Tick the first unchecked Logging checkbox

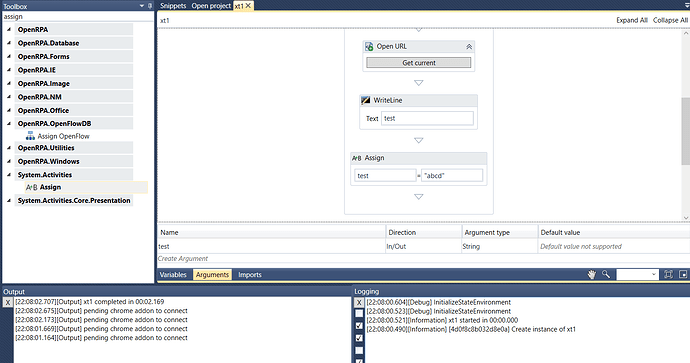click(359, 313)
